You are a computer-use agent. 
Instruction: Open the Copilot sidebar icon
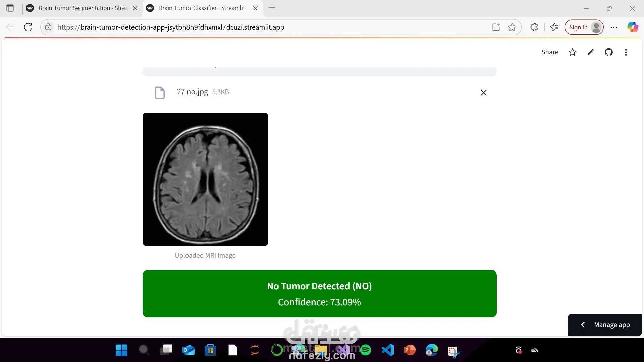click(x=633, y=27)
